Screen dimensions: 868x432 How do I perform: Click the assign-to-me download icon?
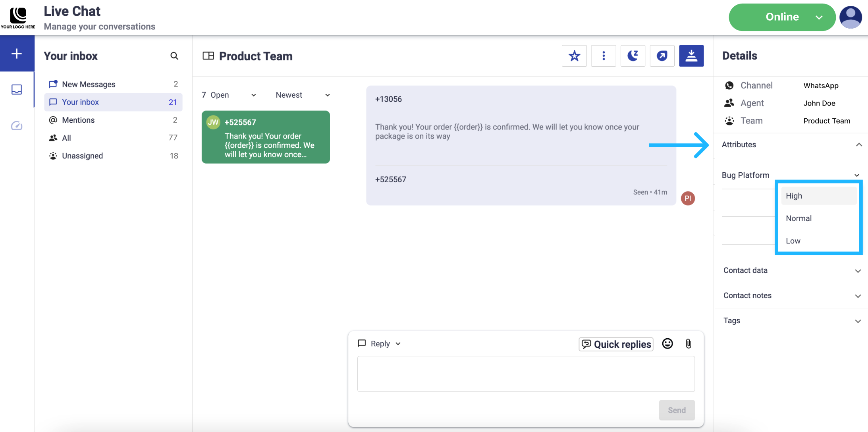point(691,56)
